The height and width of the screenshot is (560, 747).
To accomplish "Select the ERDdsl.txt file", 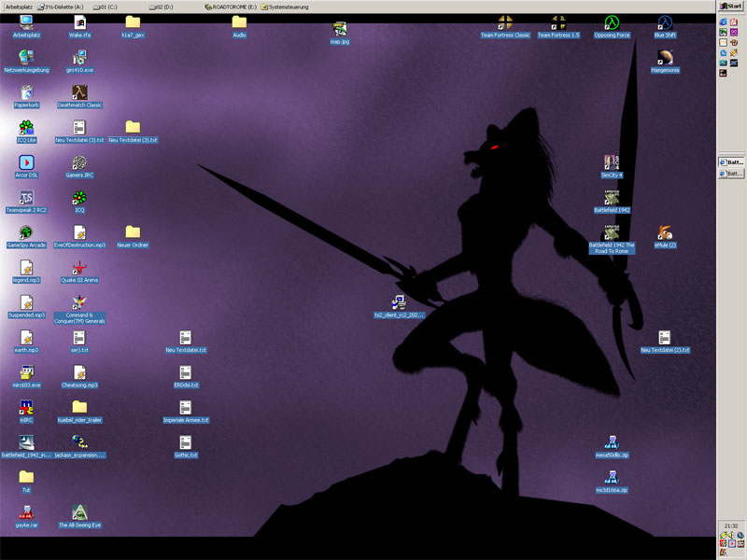I will coord(186,377).
